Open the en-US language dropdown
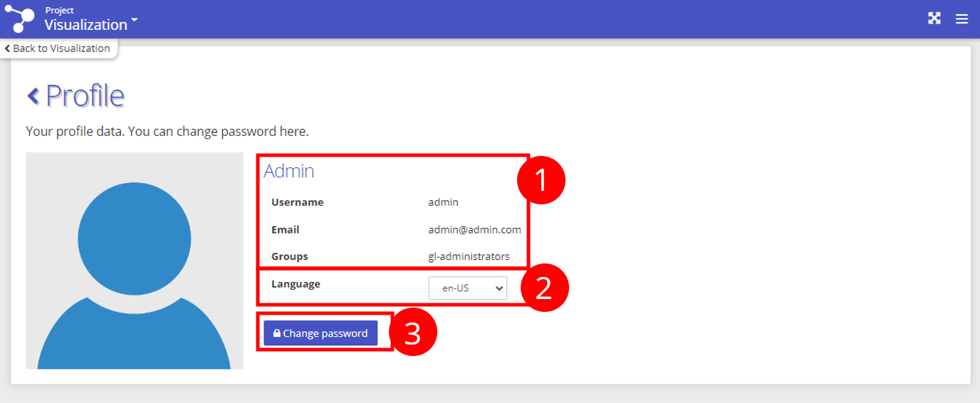 point(468,288)
